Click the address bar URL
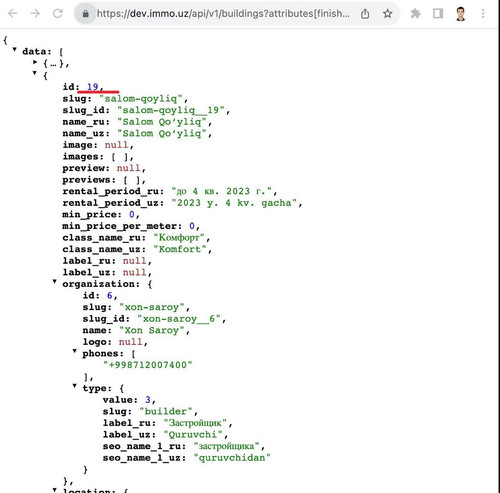The image size is (500, 493). tap(223, 14)
